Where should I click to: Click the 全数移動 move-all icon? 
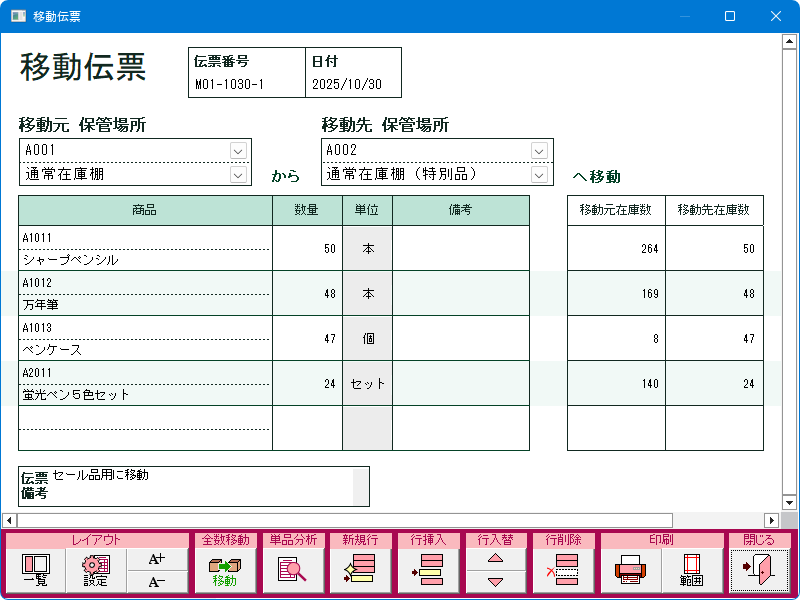(225, 570)
